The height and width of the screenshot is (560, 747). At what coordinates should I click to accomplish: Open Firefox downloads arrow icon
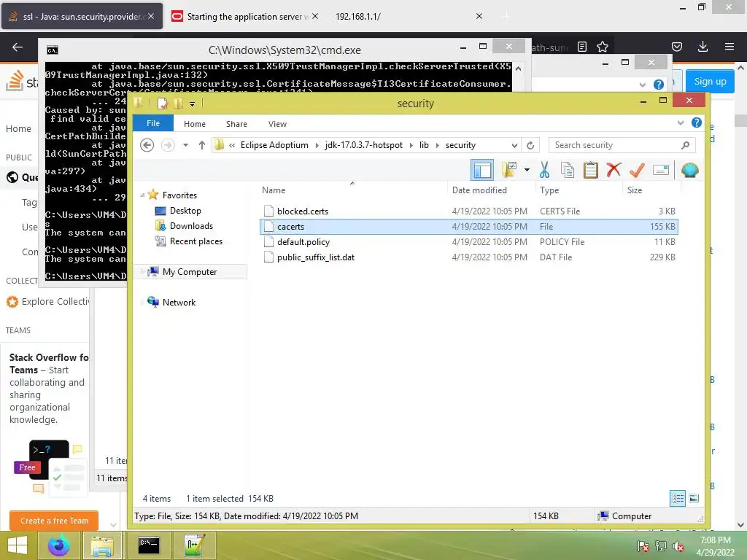pos(703,47)
